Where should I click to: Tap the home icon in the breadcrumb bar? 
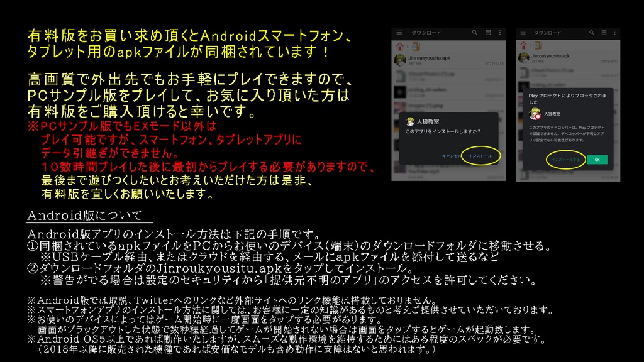tap(399, 47)
